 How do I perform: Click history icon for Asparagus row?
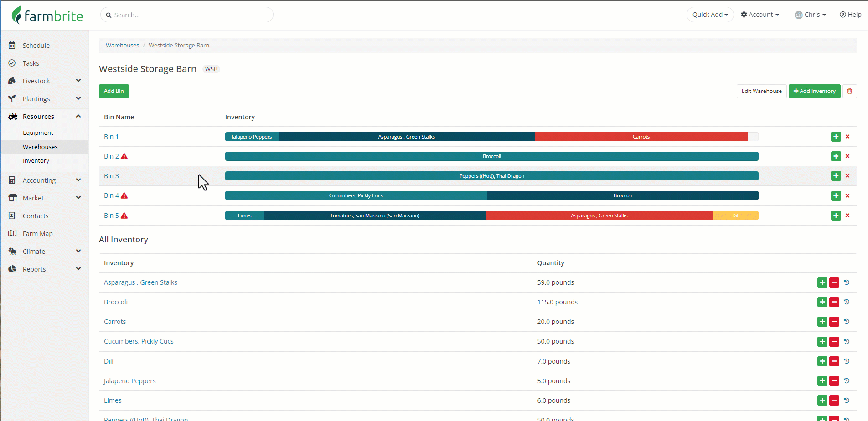847,282
